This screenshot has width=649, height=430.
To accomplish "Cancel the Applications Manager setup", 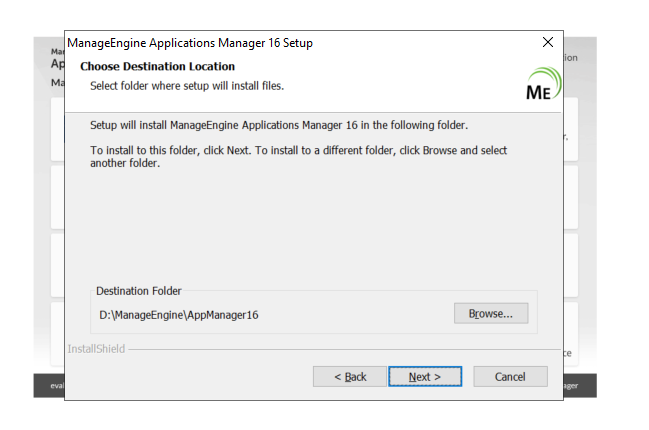I will coord(510,377).
